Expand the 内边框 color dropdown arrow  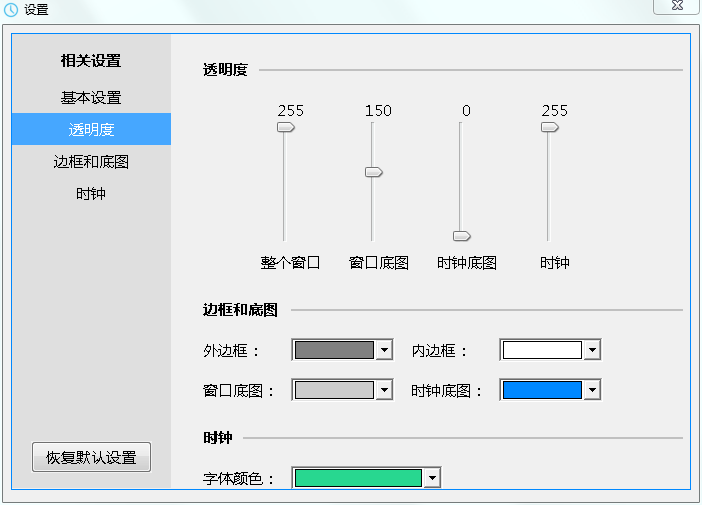[x=592, y=350]
